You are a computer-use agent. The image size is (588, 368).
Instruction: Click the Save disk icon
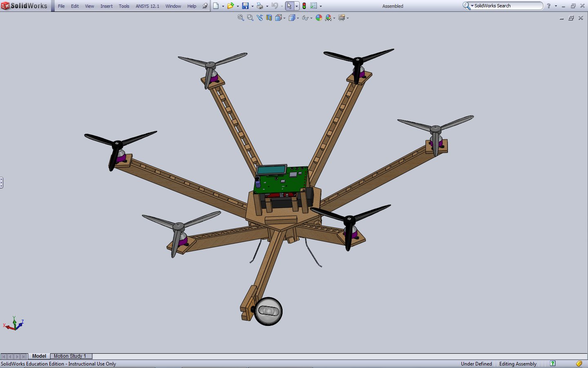click(245, 6)
